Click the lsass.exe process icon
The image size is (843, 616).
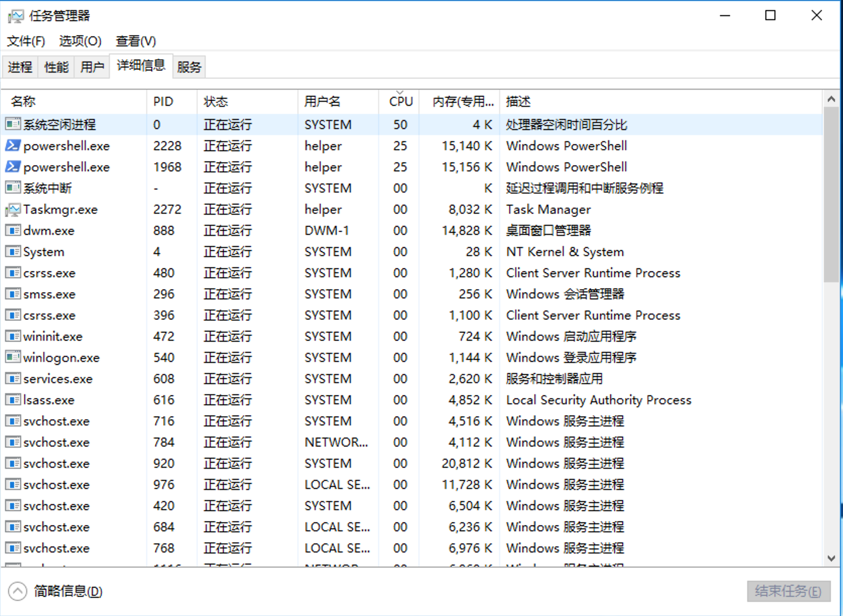coord(13,400)
